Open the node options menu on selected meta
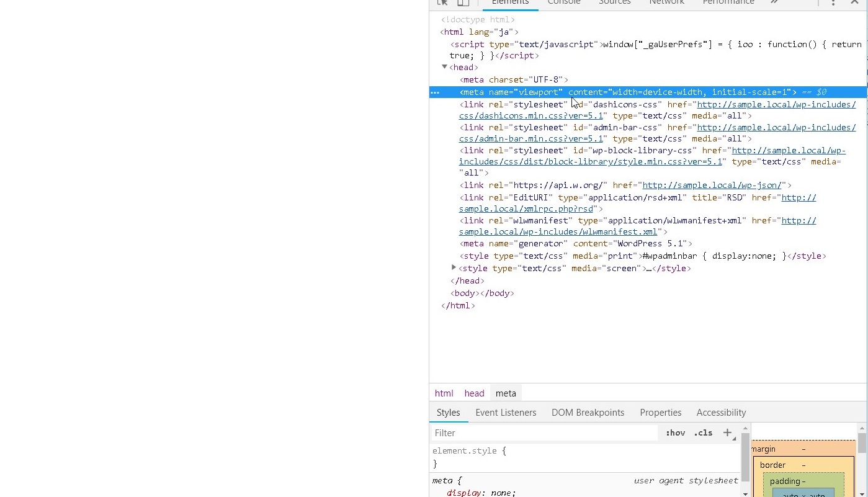The width and height of the screenshot is (868, 497). [x=435, y=92]
